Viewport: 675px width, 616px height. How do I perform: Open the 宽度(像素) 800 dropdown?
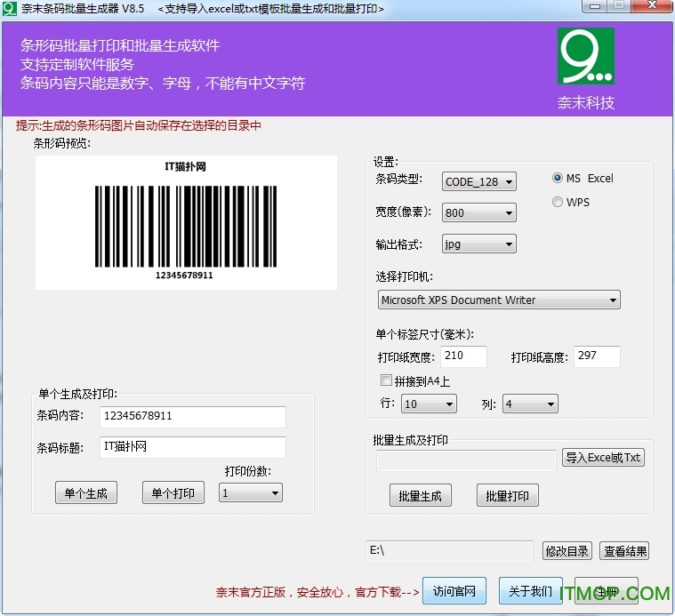pos(478,212)
